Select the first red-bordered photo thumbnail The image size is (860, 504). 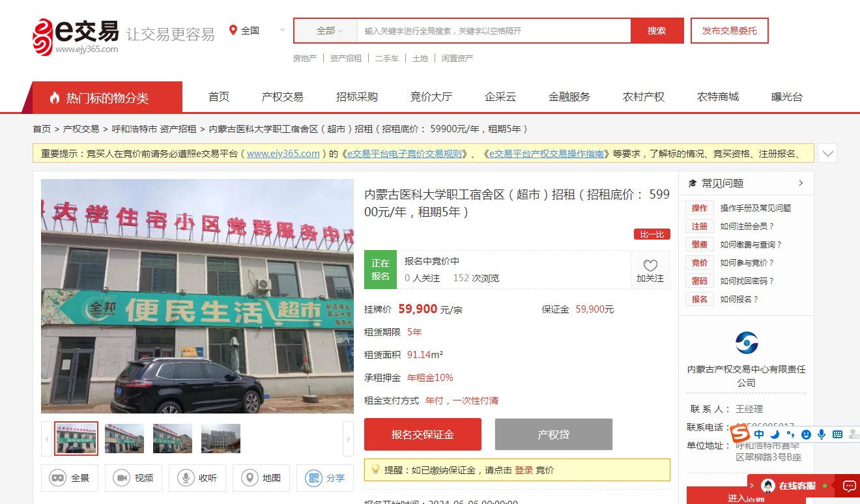coord(76,438)
